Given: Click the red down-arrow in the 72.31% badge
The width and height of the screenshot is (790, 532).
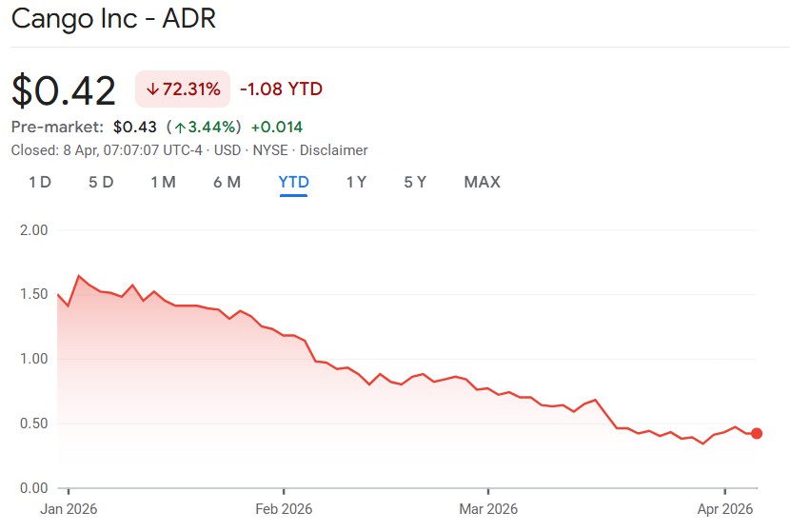Looking at the screenshot, I should (152, 89).
